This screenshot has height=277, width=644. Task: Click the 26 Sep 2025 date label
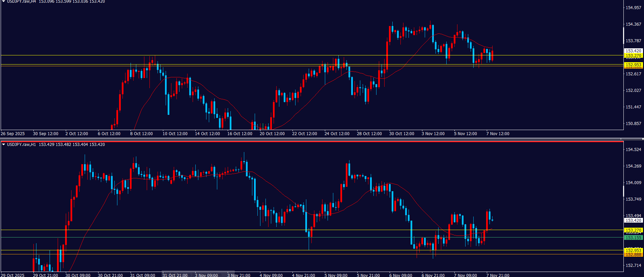13,134
